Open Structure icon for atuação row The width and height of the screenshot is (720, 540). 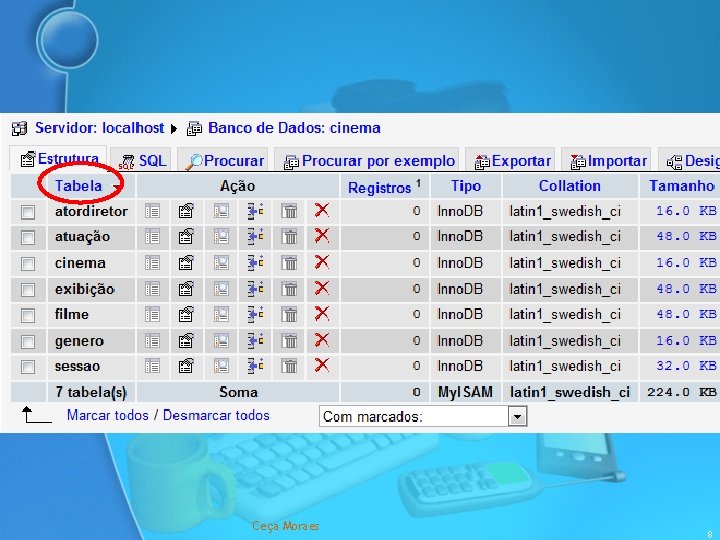coord(186,237)
